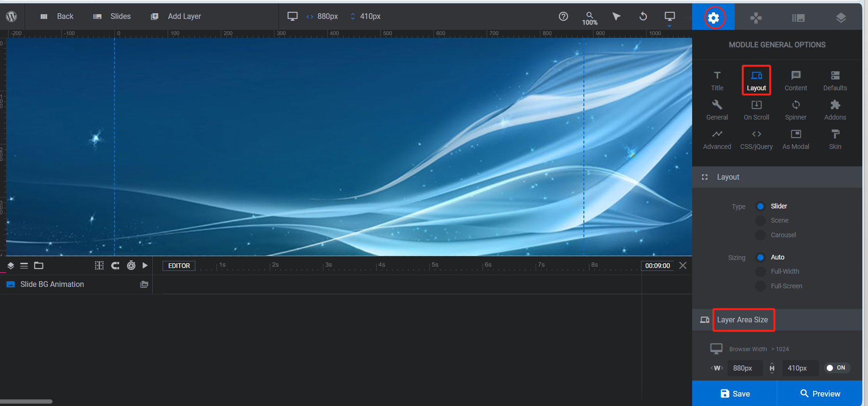Screen dimensions: 868x406
Task: Open the Spinner settings section
Action: 796,110
